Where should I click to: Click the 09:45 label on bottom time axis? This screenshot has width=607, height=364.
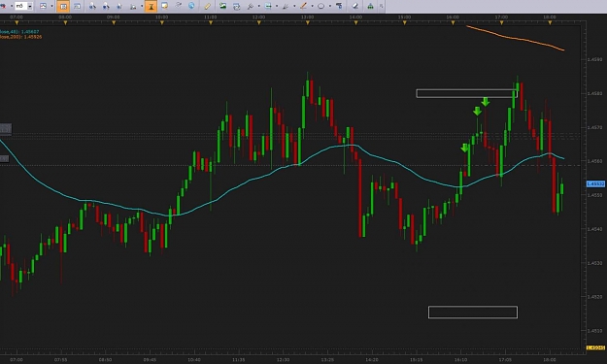(150, 360)
